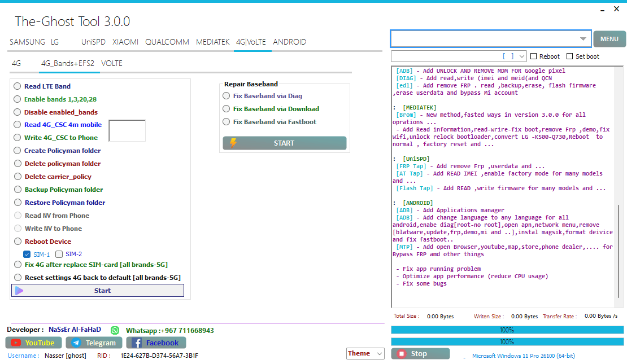Minimize the Ghost Tool window

[x=602, y=10]
